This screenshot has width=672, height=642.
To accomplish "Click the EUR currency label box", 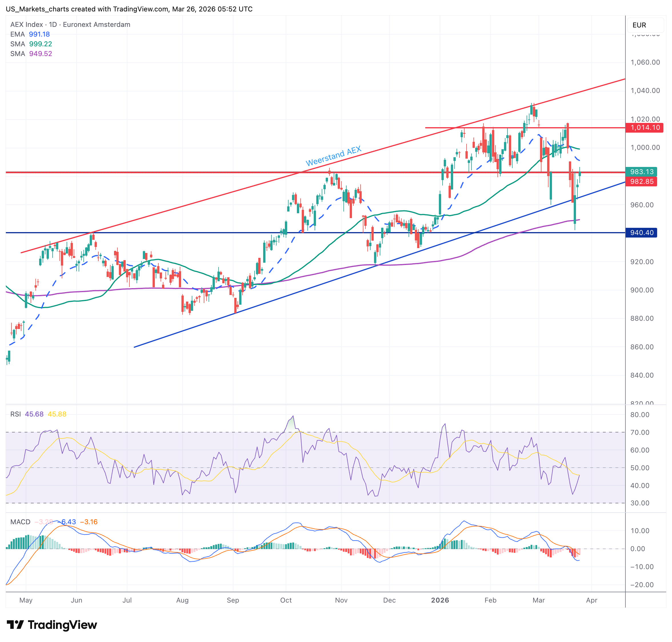I will tap(645, 25).
